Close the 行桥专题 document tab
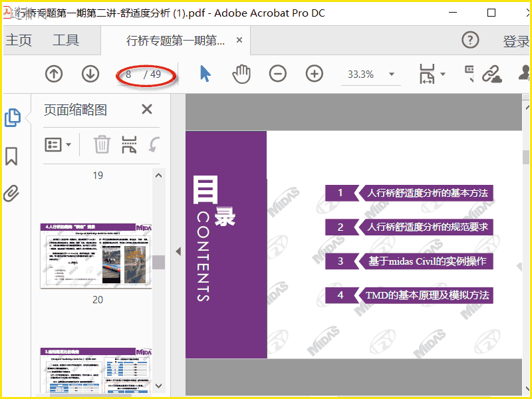532x399 pixels. [x=239, y=40]
